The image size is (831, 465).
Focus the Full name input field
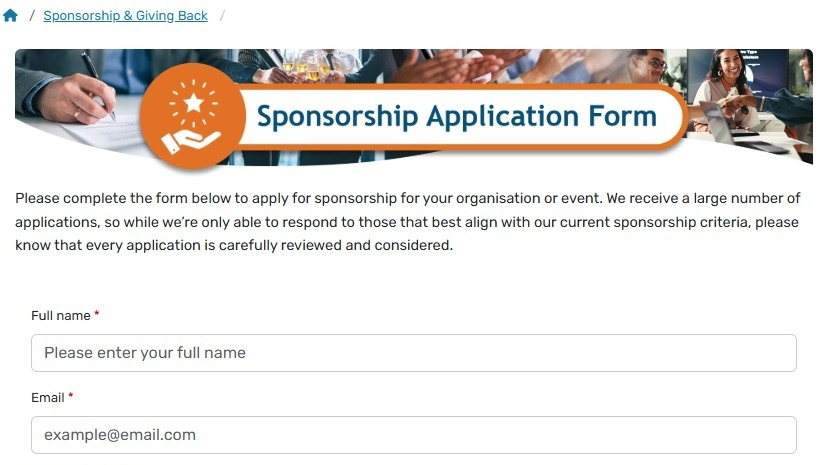(414, 353)
